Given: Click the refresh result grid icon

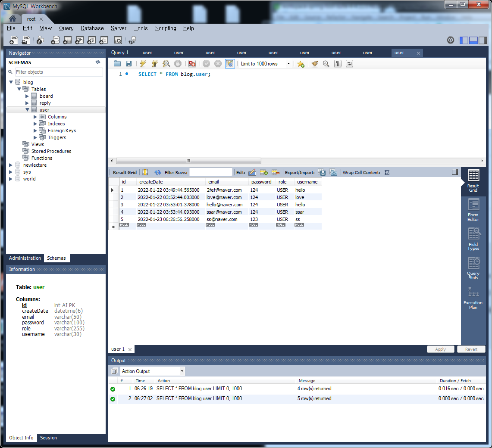Looking at the screenshot, I should 157,172.
